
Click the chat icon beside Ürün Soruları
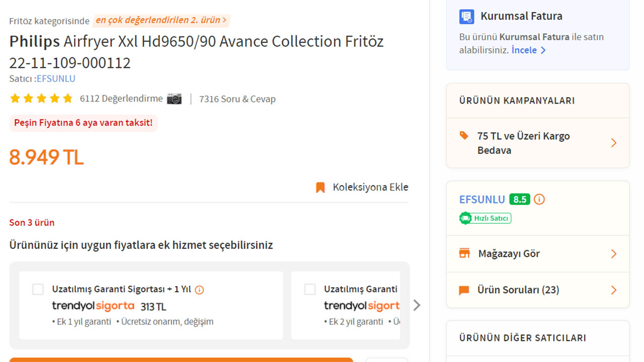coord(464,290)
